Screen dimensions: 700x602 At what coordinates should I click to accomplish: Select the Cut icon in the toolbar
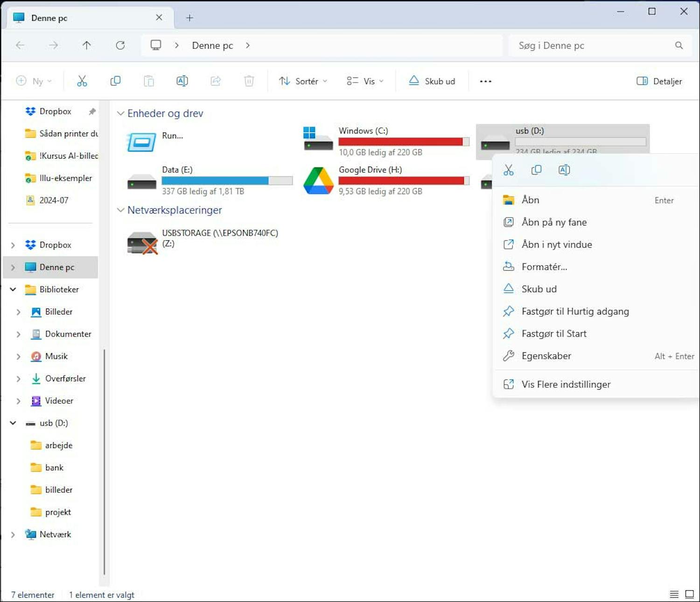(x=82, y=81)
